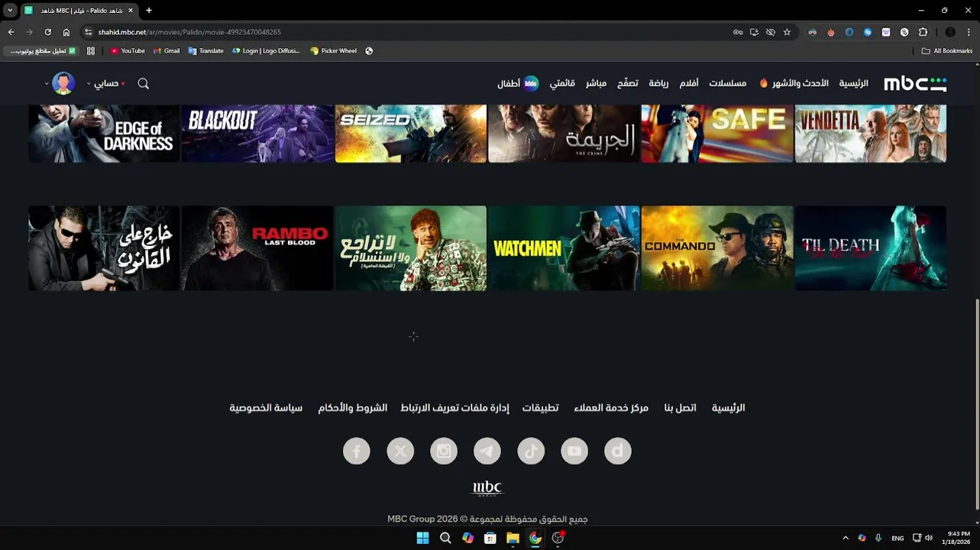Click the تطبيقات footer link
This screenshot has height=550, width=980.
tap(540, 408)
